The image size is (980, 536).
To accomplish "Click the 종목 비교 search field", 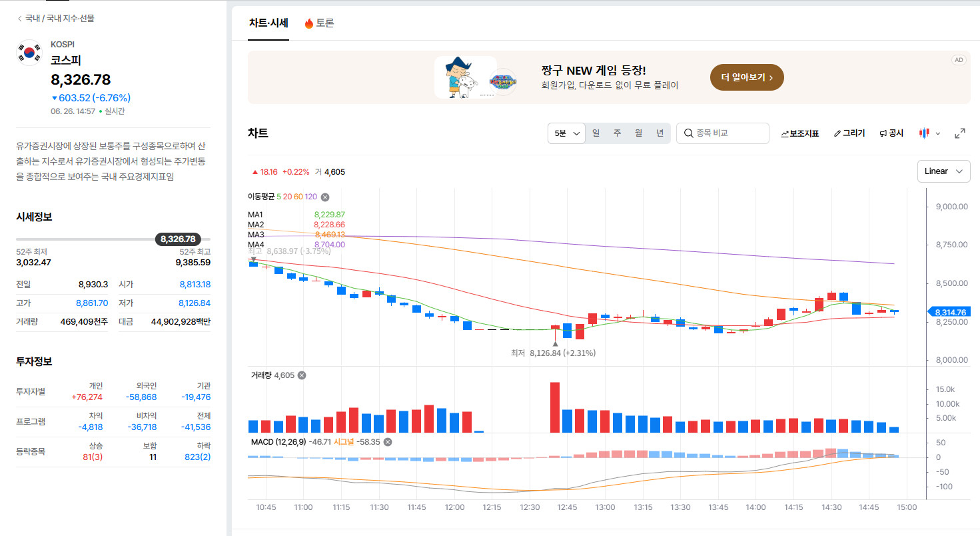I will (723, 133).
